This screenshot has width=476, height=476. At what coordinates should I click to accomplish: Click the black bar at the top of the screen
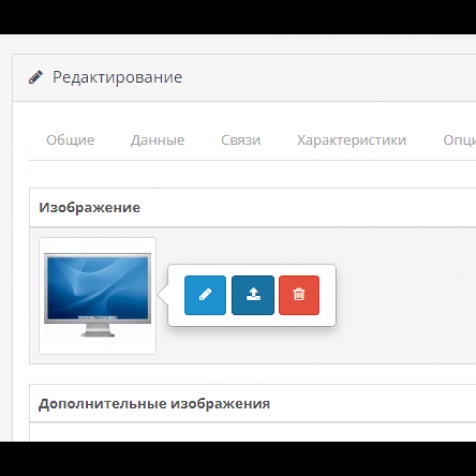pyautogui.click(x=238, y=16)
